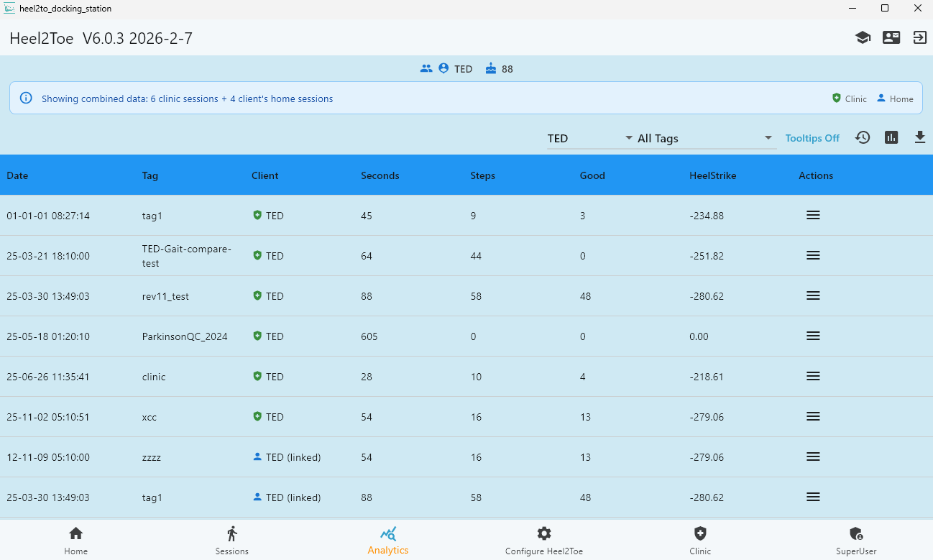Sort table by Date column header

(17, 175)
